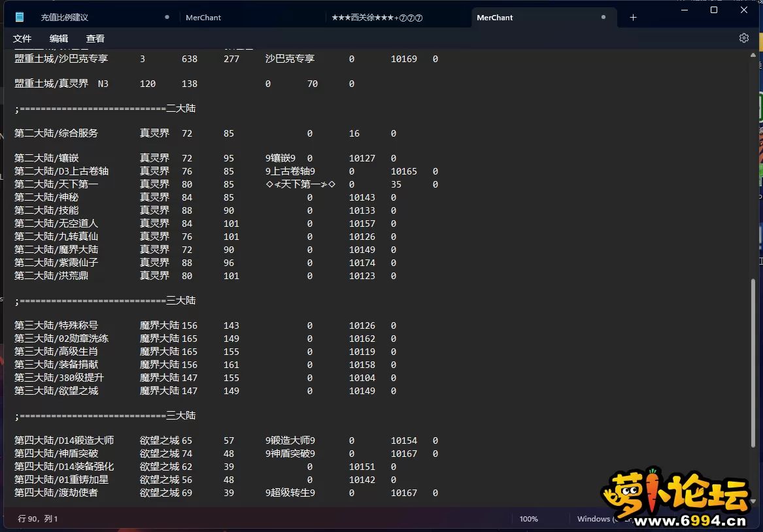763x532 pixels.
Task: Maximize the Notepad window
Action: (714, 10)
